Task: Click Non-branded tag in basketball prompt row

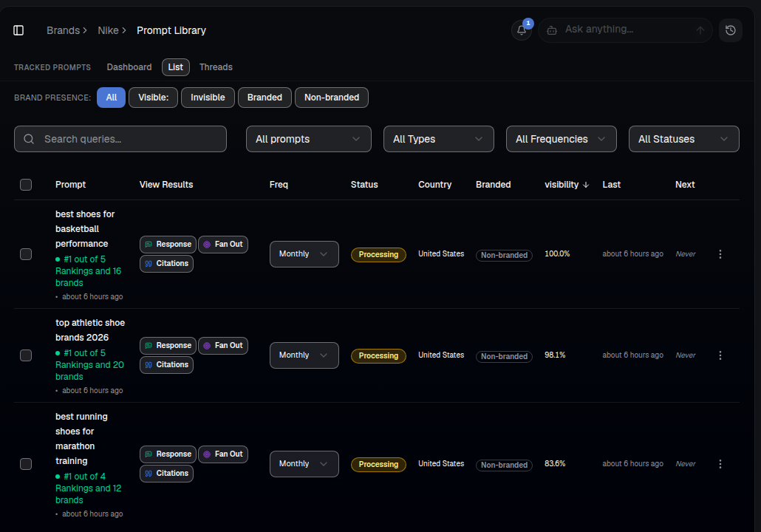Action: 504,256
